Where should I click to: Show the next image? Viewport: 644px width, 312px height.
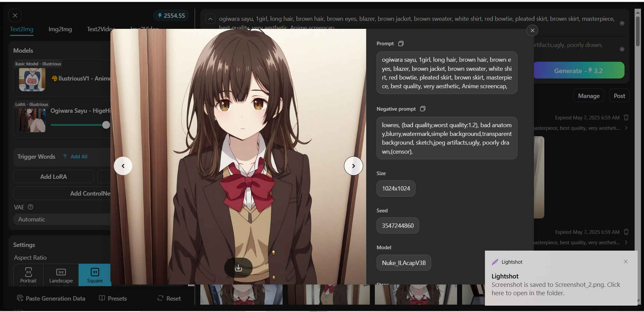point(353,166)
